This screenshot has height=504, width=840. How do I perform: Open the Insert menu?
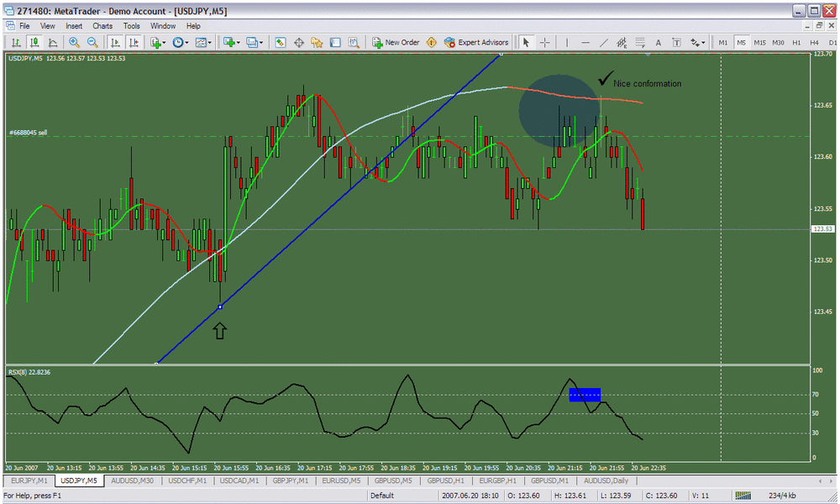click(74, 26)
